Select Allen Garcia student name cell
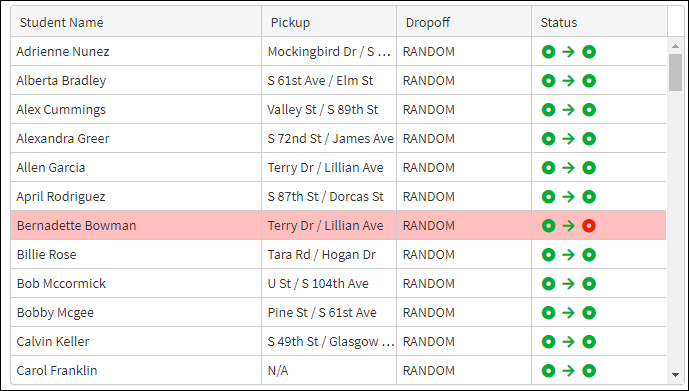 (136, 167)
